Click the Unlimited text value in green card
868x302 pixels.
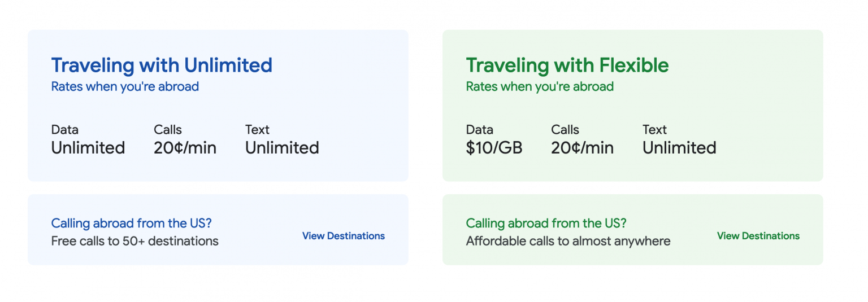click(x=679, y=148)
